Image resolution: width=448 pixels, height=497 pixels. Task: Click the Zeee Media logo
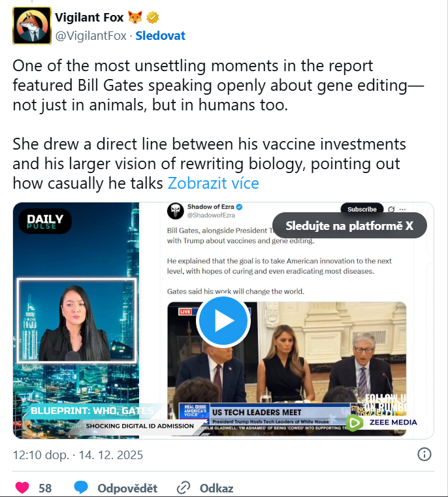pos(381,423)
